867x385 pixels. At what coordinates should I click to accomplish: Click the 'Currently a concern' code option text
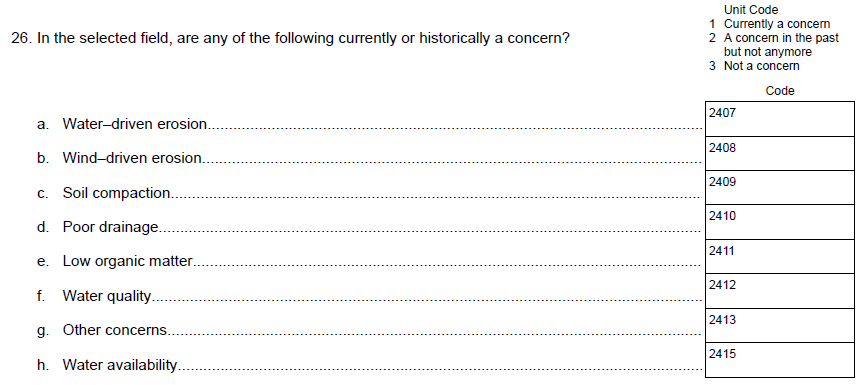(x=777, y=24)
